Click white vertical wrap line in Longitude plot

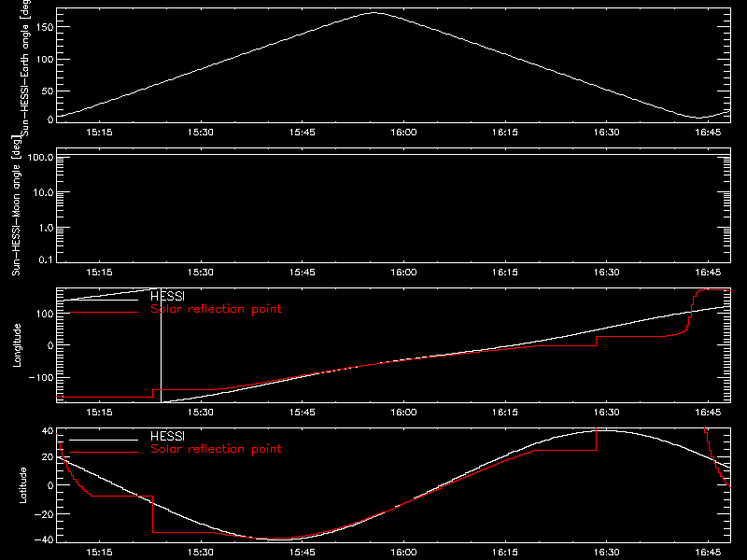(161, 345)
